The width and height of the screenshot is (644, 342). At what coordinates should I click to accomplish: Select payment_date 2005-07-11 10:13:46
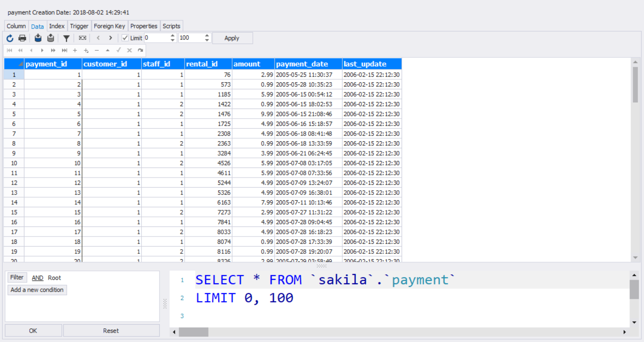[x=308, y=203]
